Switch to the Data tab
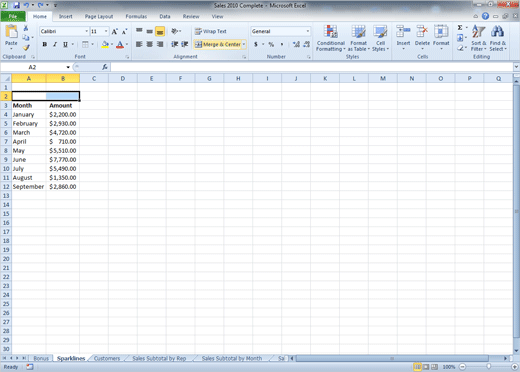520x372 pixels. [x=165, y=16]
